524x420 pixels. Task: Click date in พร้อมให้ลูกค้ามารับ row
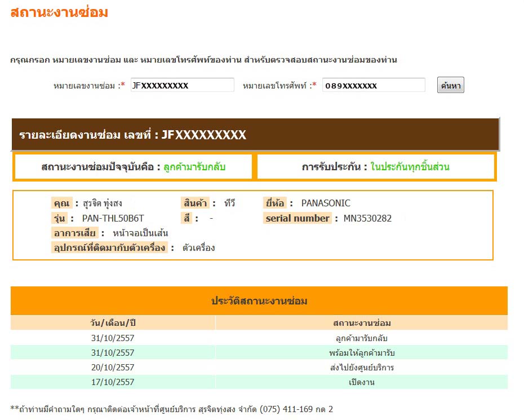click(x=113, y=353)
